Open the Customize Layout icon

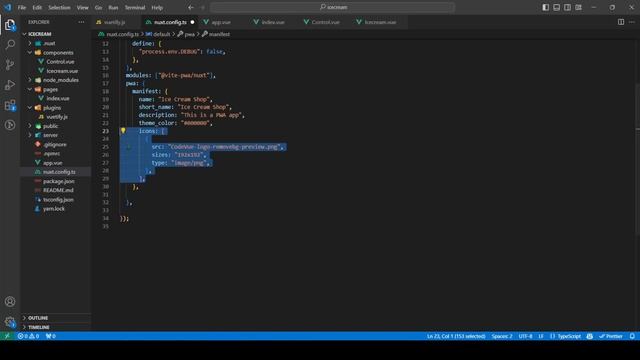tap(578, 7)
